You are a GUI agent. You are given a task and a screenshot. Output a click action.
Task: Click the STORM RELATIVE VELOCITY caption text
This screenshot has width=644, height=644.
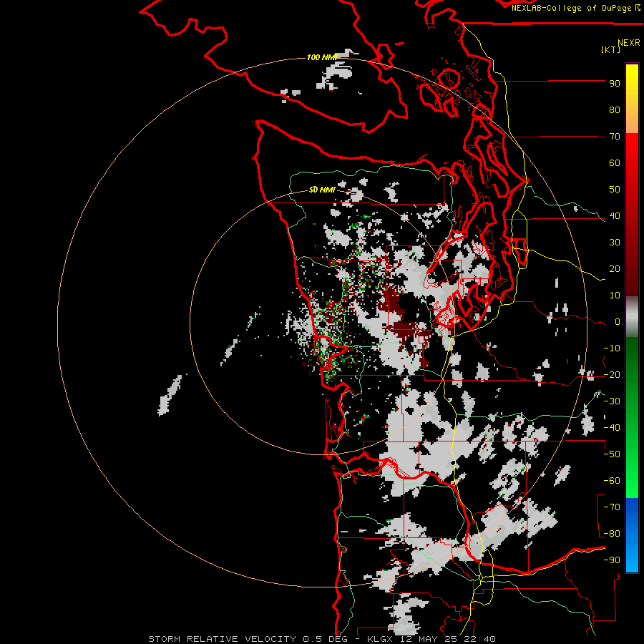222,639
